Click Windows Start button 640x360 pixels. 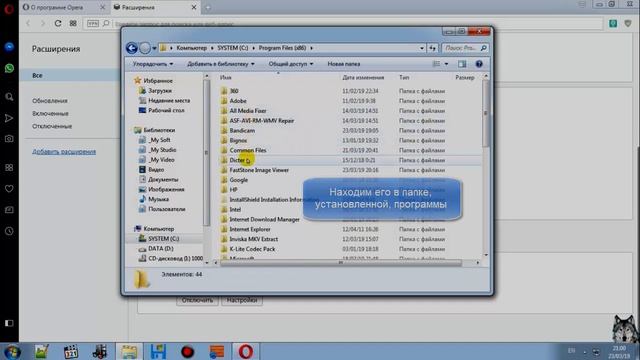(12, 351)
